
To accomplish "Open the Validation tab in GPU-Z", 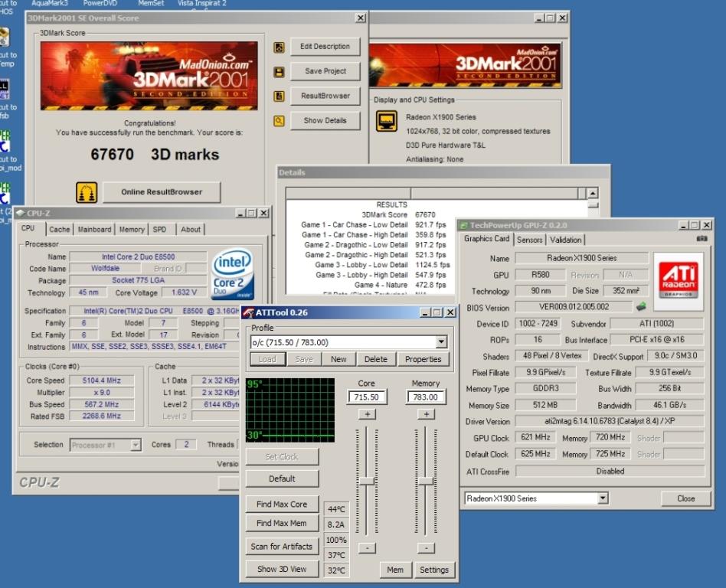I will coord(565,240).
